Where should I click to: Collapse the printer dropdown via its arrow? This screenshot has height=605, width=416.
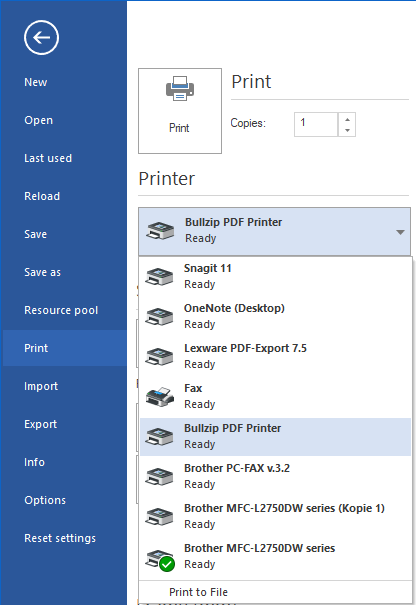400,232
